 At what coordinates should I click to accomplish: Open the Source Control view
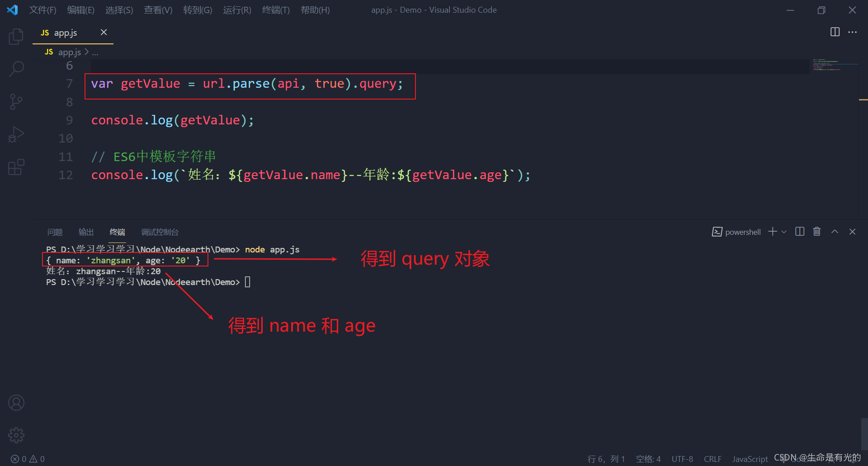tap(16, 102)
